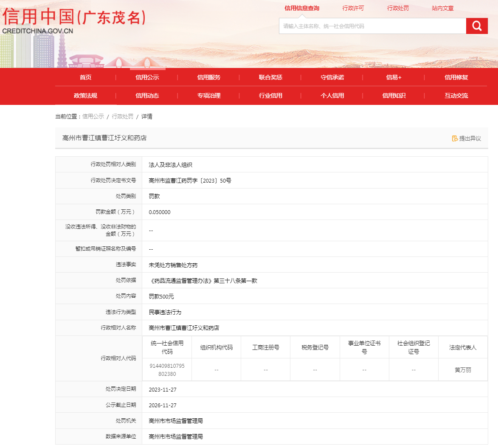Go to 政策法规 in the navigation
Image resolution: width=498 pixels, height=448 pixels.
85,96
